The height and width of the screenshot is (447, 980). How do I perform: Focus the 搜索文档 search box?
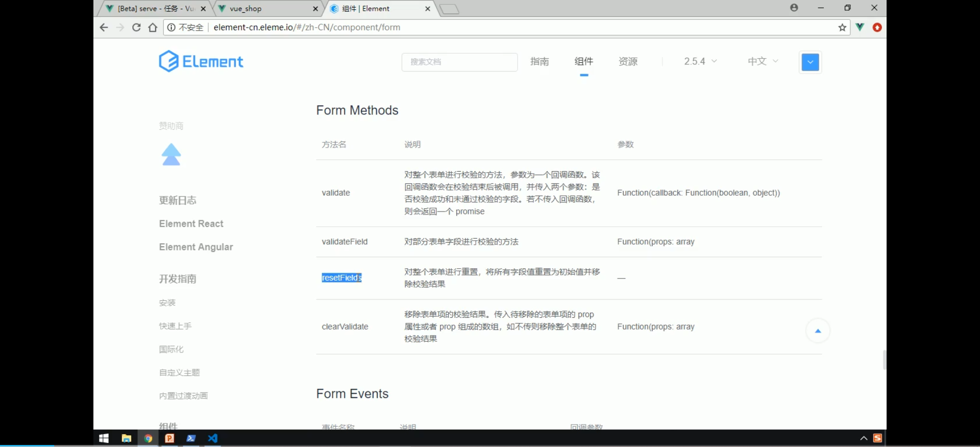coord(459,62)
